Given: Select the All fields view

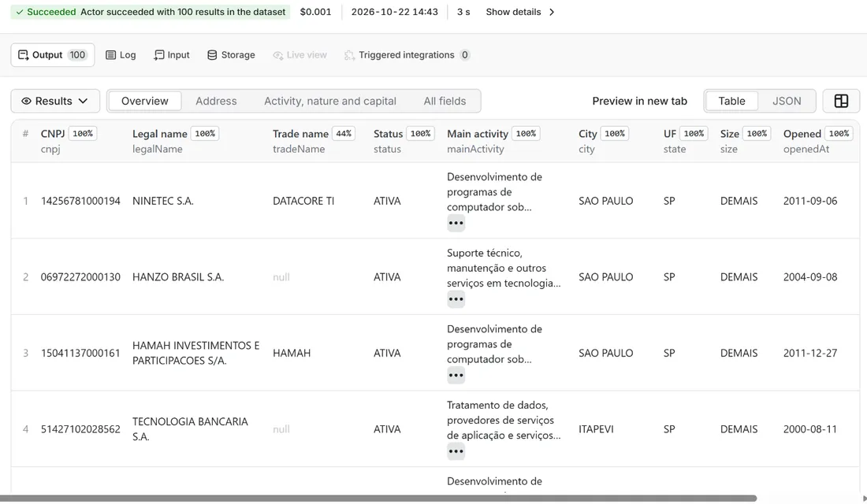Looking at the screenshot, I should click(x=445, y=101).
